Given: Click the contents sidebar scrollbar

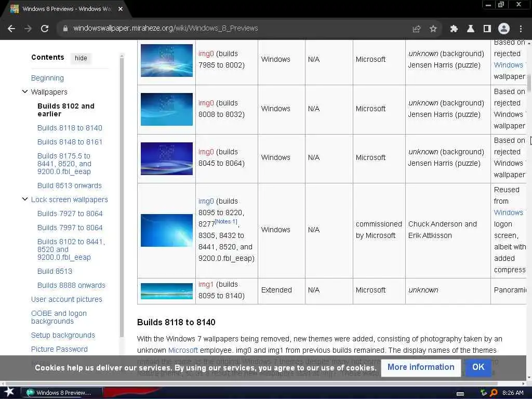Looking at the screenshot, I should click(122, 197).
